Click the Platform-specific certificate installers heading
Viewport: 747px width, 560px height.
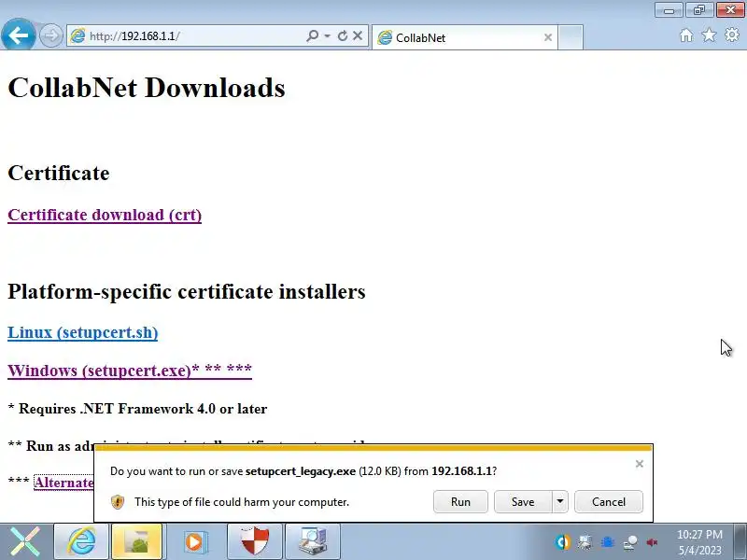(187, 291)
